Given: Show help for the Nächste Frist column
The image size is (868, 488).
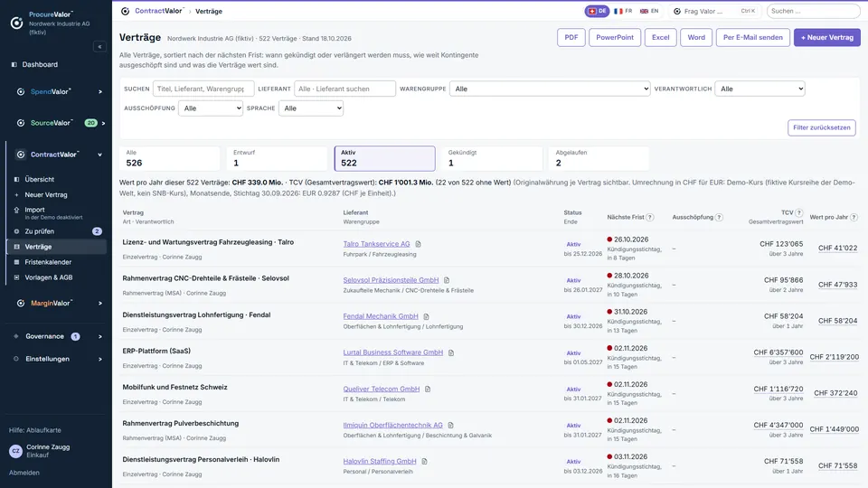Looking at the screenshot, I should click(650, 218).
